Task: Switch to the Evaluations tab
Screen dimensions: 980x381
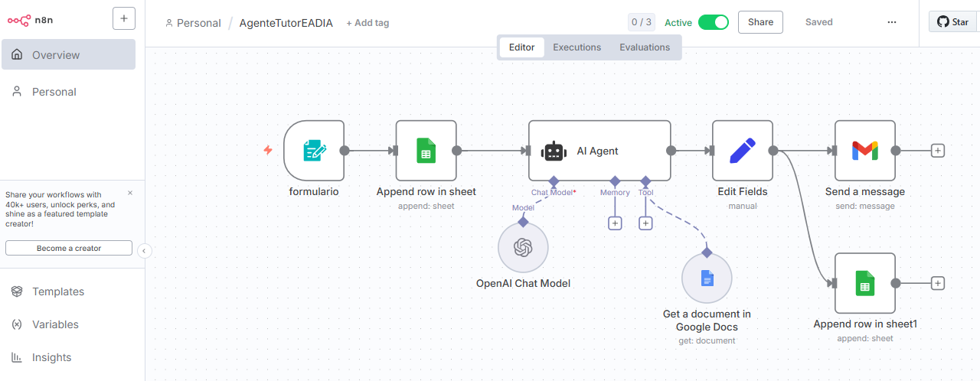Action: point(645,47)
